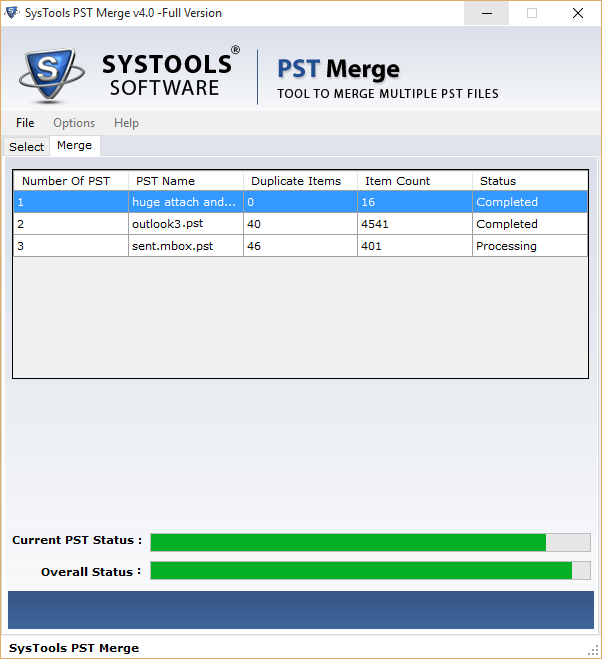This screenshot has width=602, height=659.
Task: Click the title bar app icon
Action: click(12, 13)
